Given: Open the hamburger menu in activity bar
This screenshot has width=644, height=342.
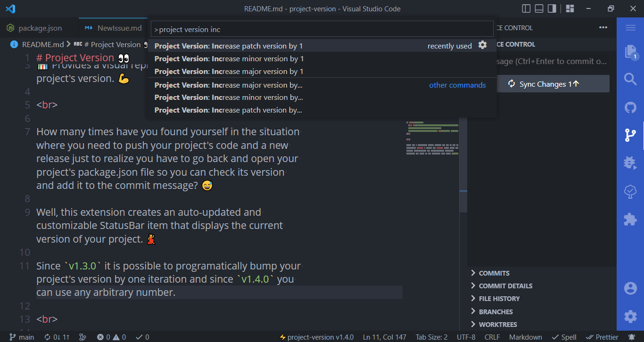Looking at the screenshot, I should pyautogui.click(x=630, y=28).
